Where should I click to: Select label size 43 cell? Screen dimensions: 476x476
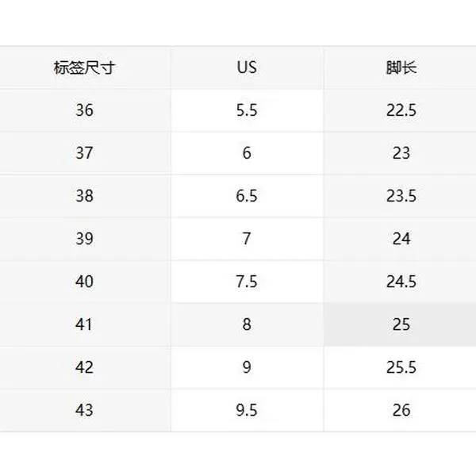click(x=84, y=410)
